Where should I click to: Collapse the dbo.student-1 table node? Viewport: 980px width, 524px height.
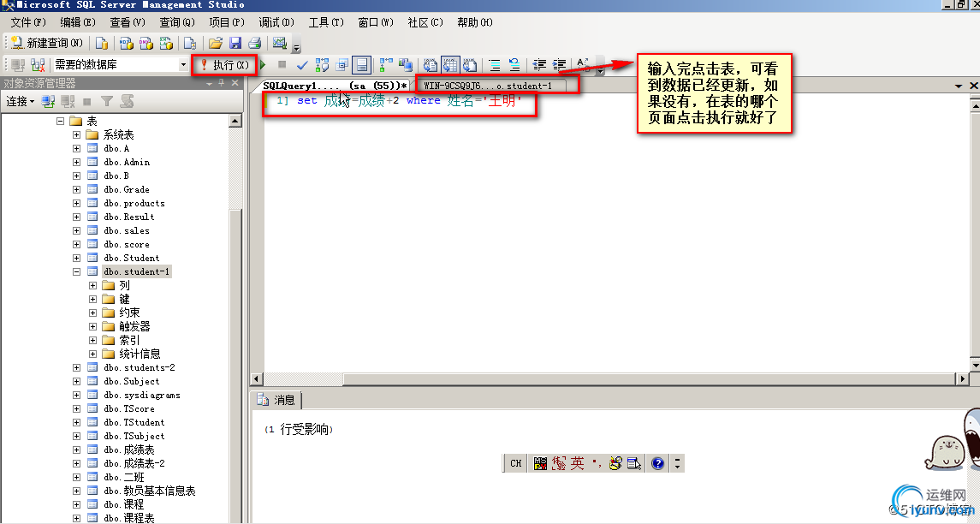(x=76, y=272)
